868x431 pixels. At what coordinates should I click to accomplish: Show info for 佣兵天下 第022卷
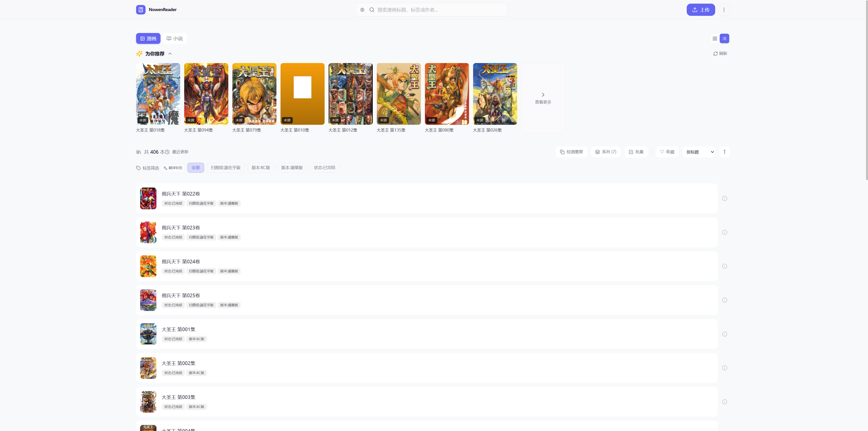coord(724,198)
